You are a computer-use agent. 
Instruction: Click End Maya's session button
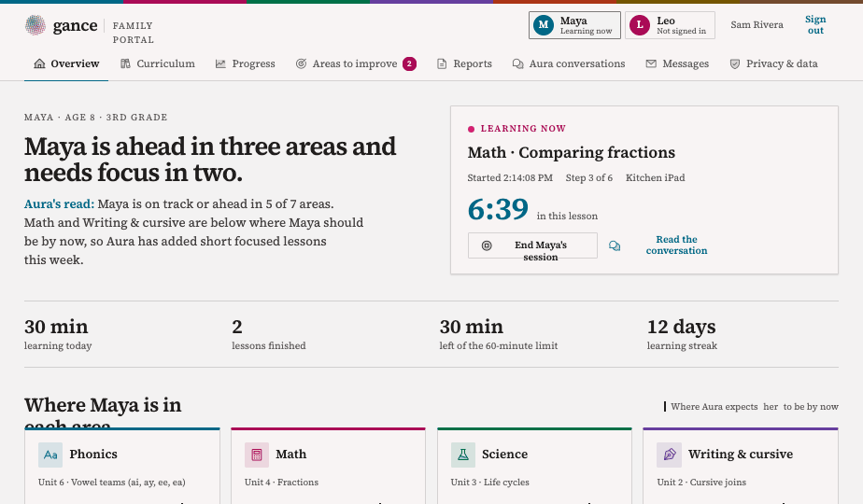pos(532,245)
